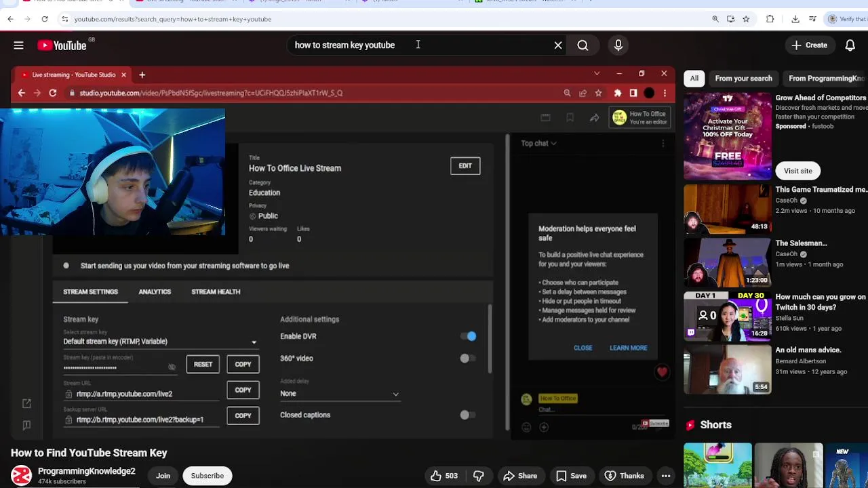Go to the YouTube home logo

pos(62,45)
